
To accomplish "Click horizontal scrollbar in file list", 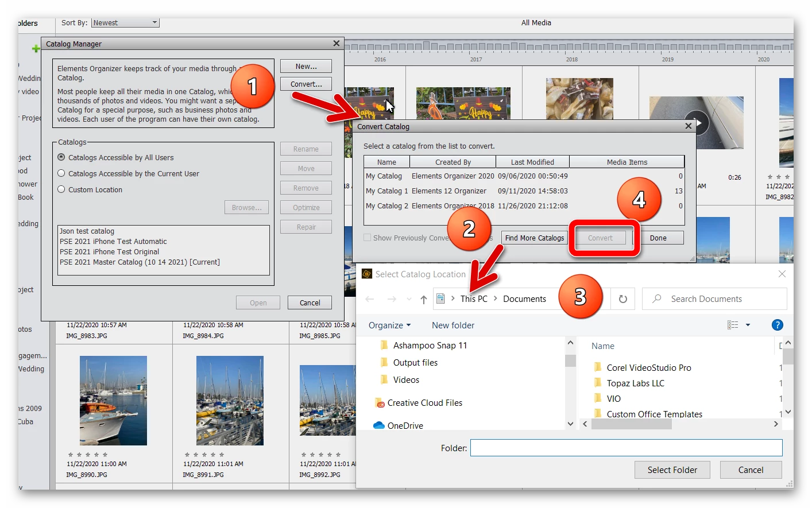I will (x=632, y=424).
